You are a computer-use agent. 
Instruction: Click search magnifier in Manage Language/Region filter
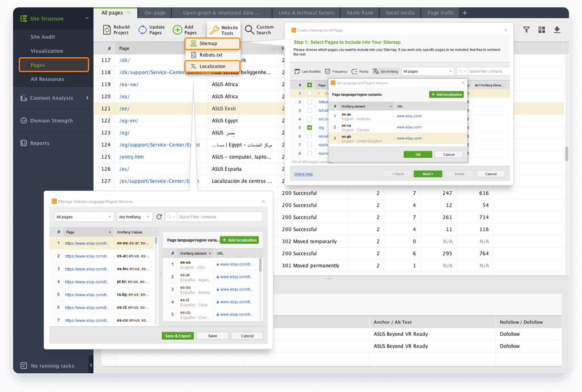coord(169,217)
